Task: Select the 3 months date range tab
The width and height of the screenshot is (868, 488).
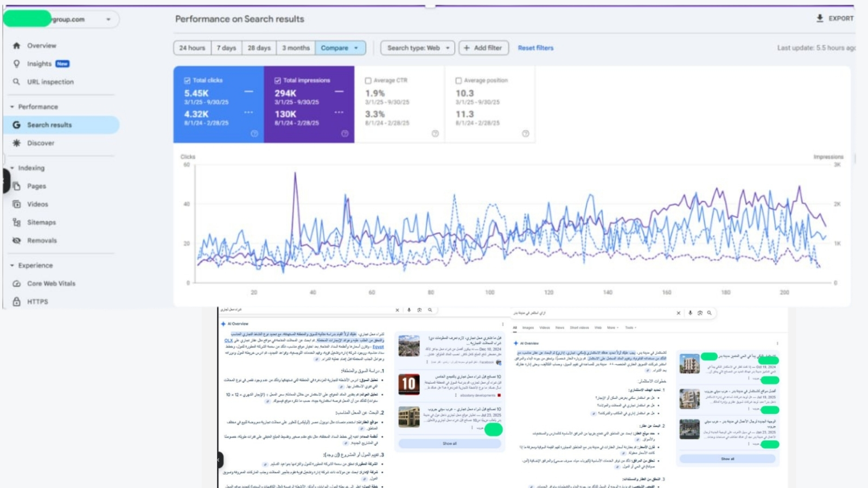Action: (296, 48)
